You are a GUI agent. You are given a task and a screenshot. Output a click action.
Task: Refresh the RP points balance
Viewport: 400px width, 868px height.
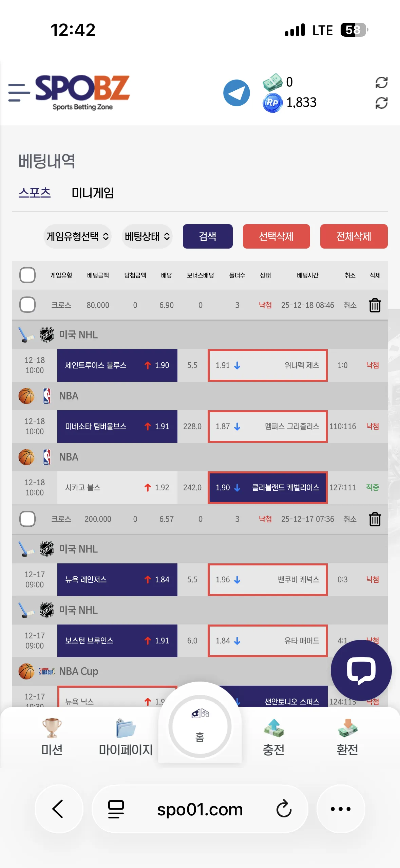click(x=381, y=103)
